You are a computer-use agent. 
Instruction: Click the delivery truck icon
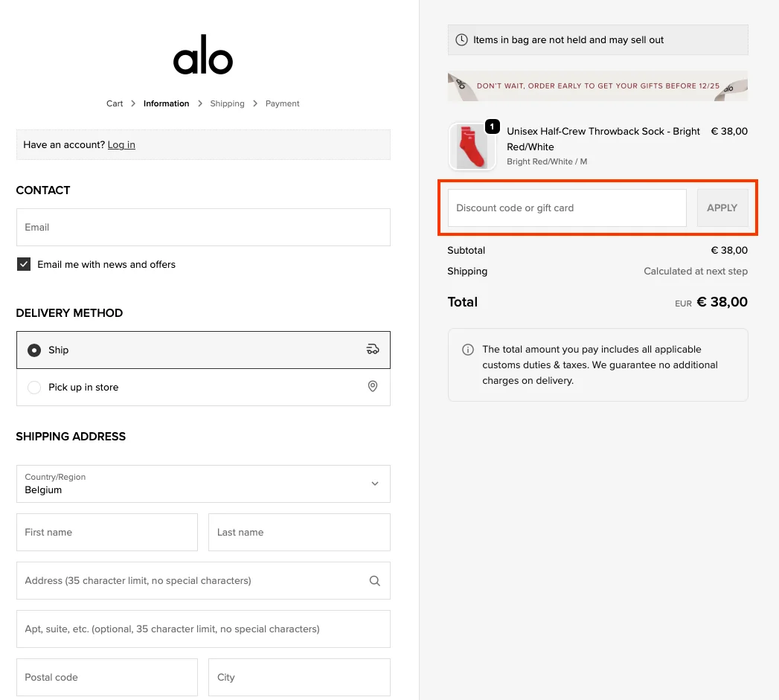(x=373, y=350)
